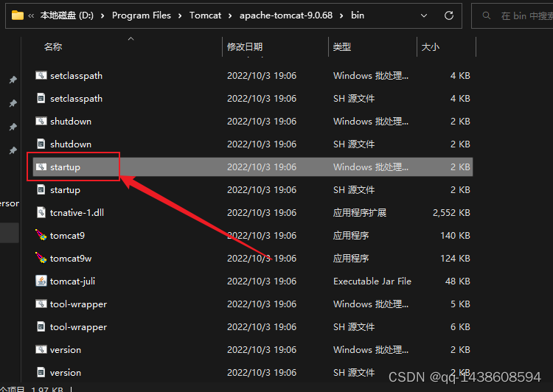Open the Tomcat breadcrumb
The width and height of the screenshot is (553, 392).
pyautogui.click(x=205, y=15)
